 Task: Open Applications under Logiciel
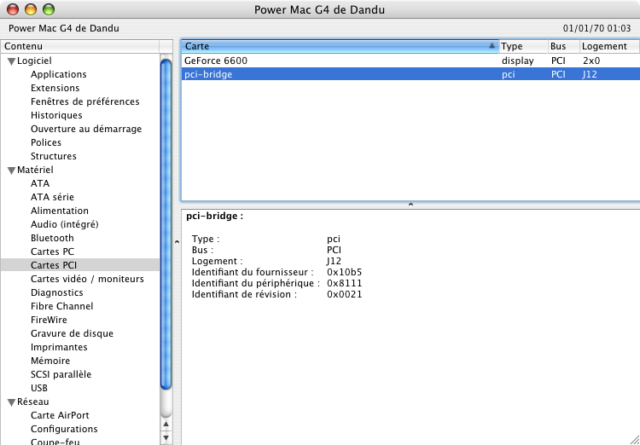point(58,75)
